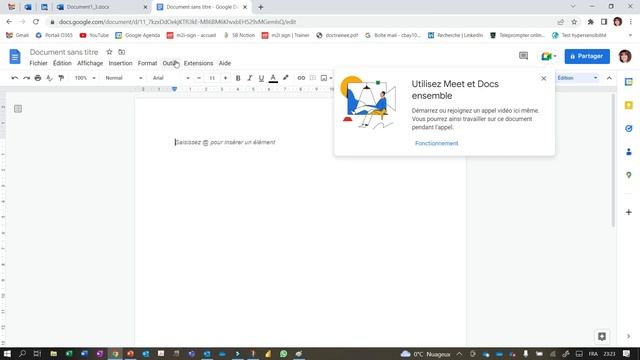This screenshot has width=640, height=360.
Task: Click the address bar URL
Action: (x=177, y=22)
